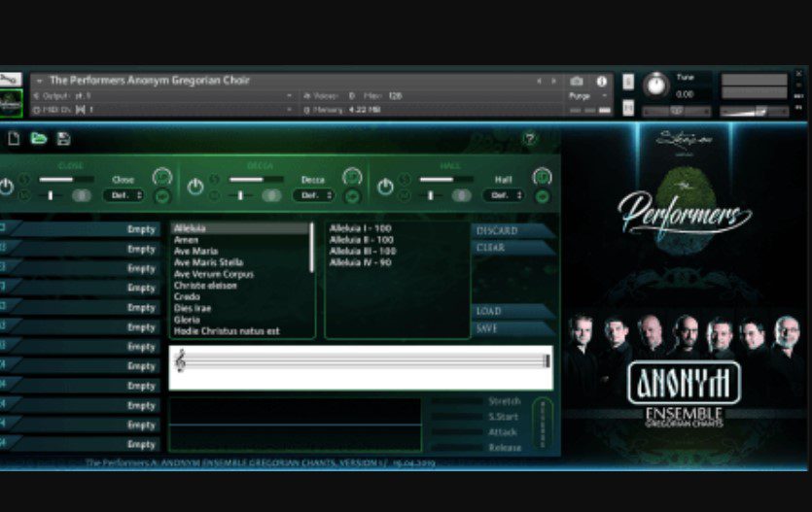Image resolution: width=812 pixels, height=512 pixels.
Task: Flip the pill switch in Hall section
Action: [461, 195]
